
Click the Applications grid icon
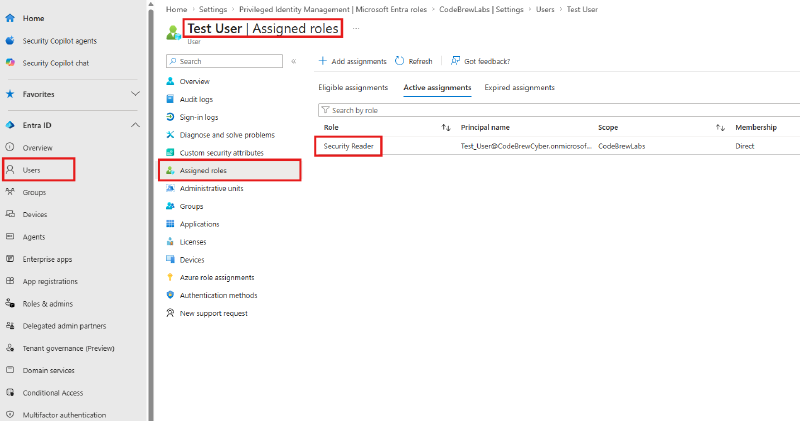click(x=170, y=224)
